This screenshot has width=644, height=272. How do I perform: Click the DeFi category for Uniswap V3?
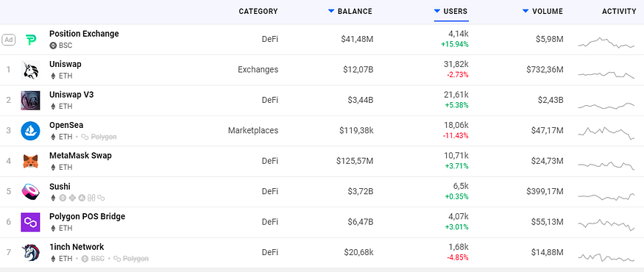click(270, 100)
